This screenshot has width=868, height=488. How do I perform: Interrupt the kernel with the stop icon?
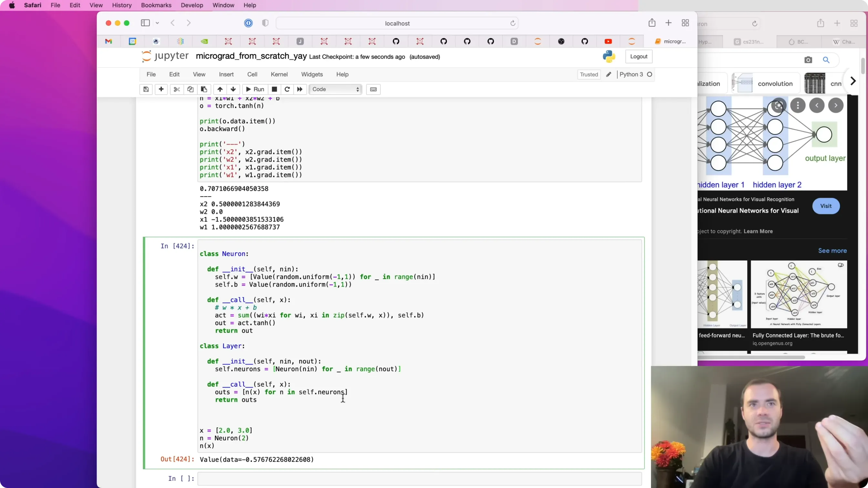pyautogui.click(x=274, y=89)
